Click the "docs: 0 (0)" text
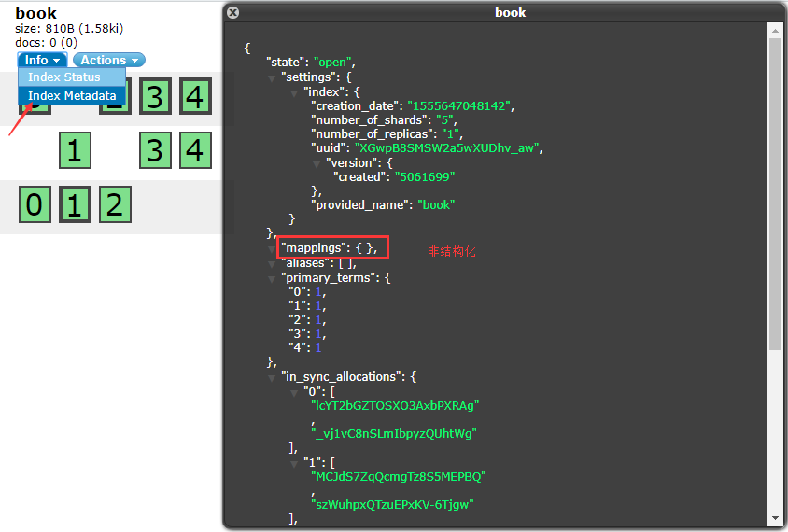 (47, 43)
